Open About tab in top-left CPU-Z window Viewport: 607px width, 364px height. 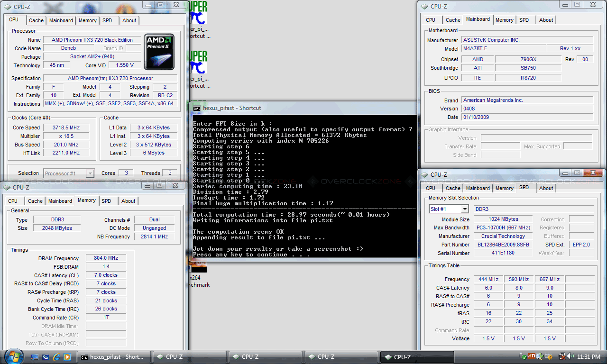[129, 20]
